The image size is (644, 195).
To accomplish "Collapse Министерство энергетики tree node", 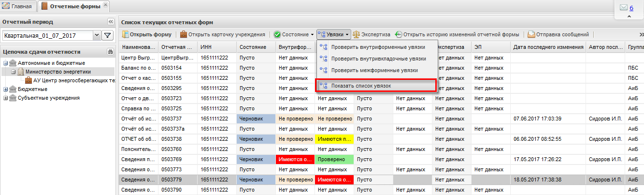I will coord(14,72).
